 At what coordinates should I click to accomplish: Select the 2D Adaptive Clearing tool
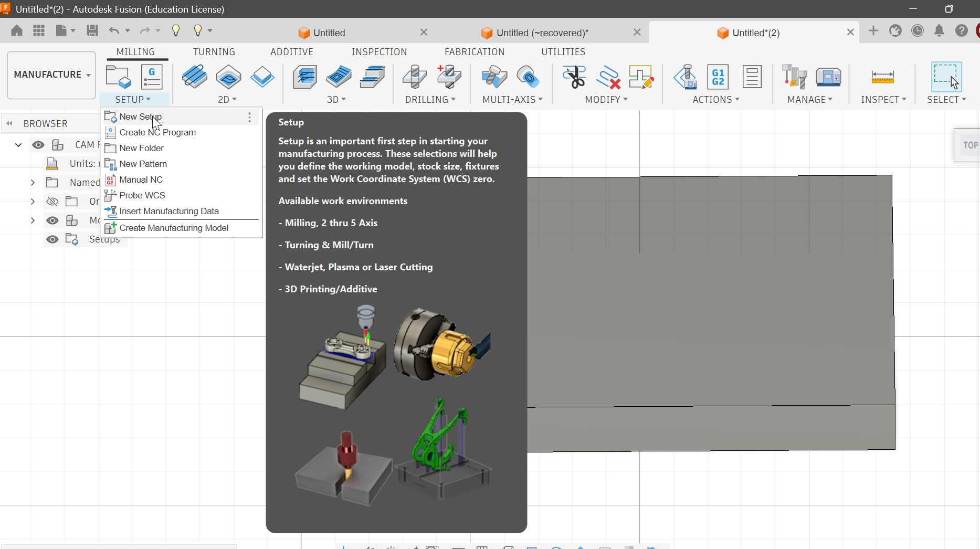195,77
